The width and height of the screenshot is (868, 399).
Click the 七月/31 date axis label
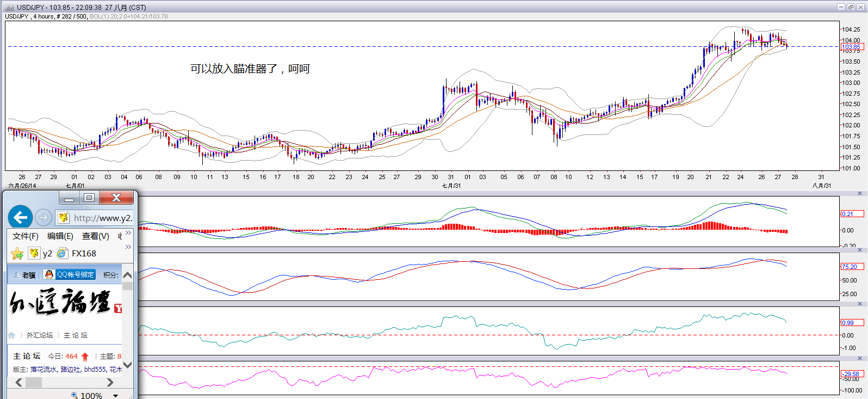[x=451, y=186]
